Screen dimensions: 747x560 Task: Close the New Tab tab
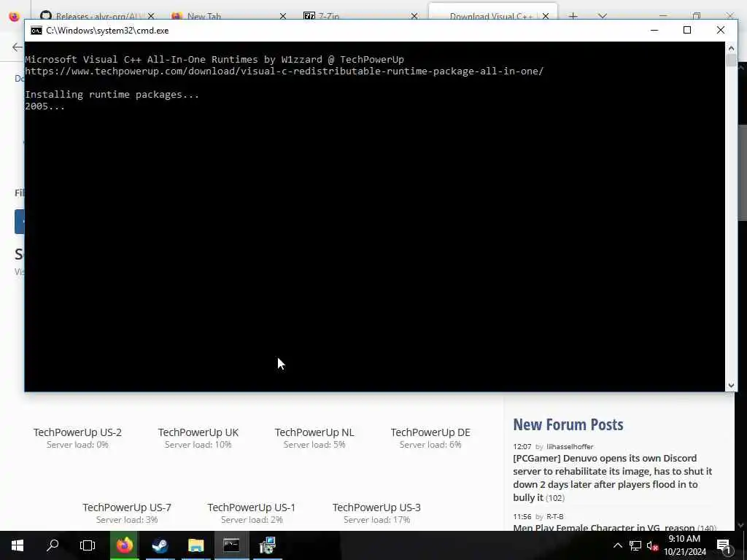(283, 16)
